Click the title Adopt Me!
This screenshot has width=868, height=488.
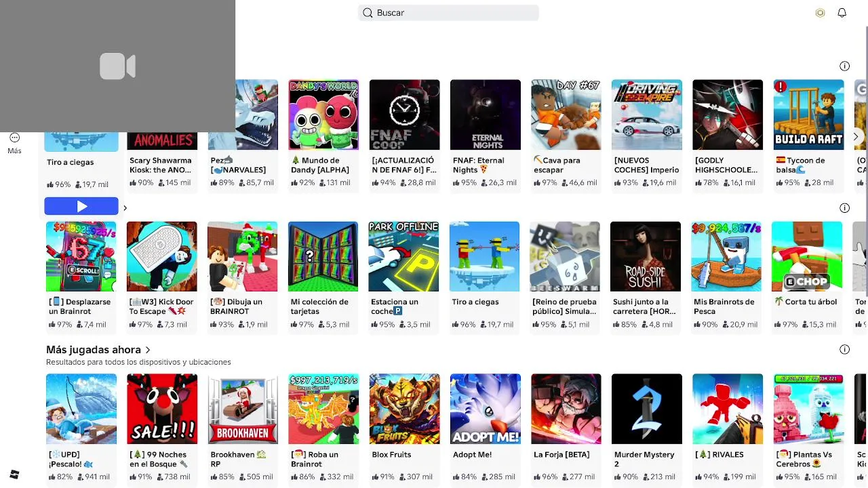[472, 455]
